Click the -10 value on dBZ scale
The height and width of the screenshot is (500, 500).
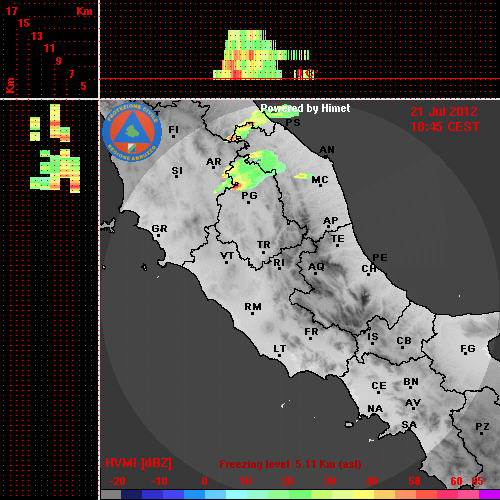click(159, 481)
